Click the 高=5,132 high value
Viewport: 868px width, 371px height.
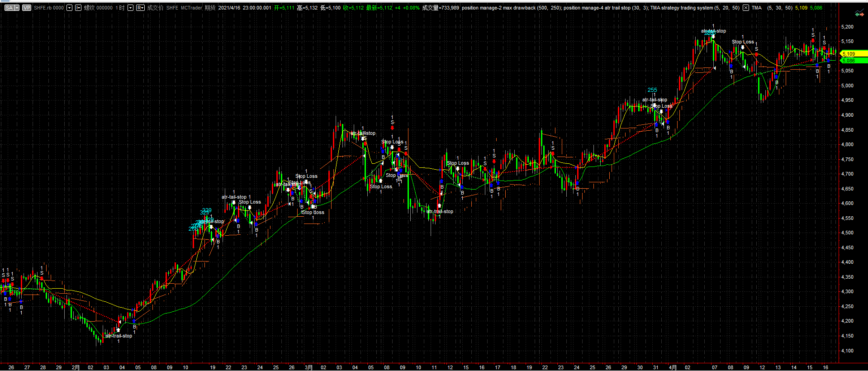(307, 8)
